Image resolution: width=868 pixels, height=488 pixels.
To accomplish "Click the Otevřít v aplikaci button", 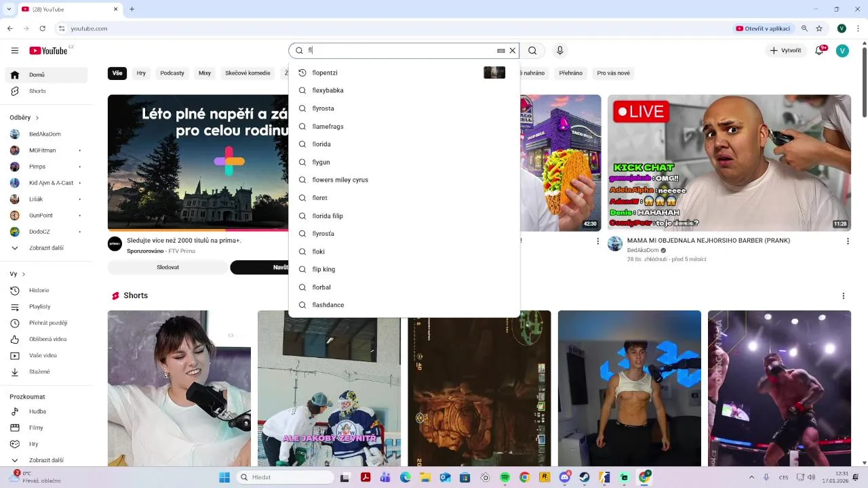I will click(x=764, y=28).
